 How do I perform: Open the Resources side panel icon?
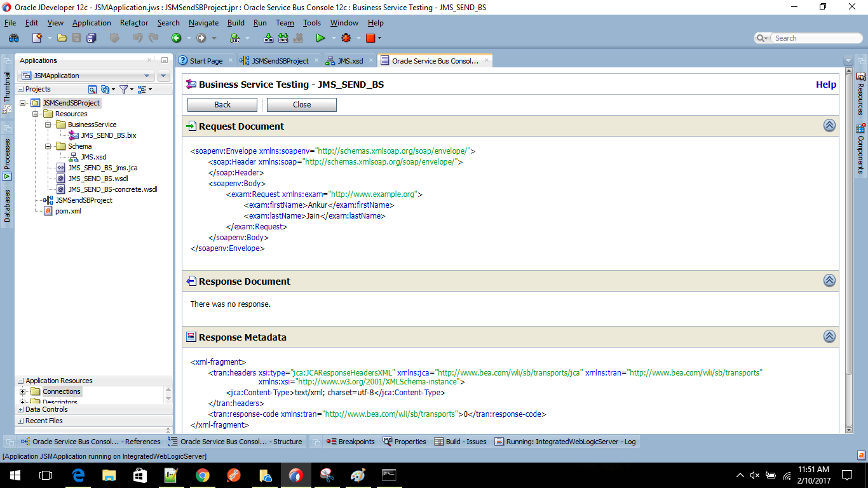point(860,95)
